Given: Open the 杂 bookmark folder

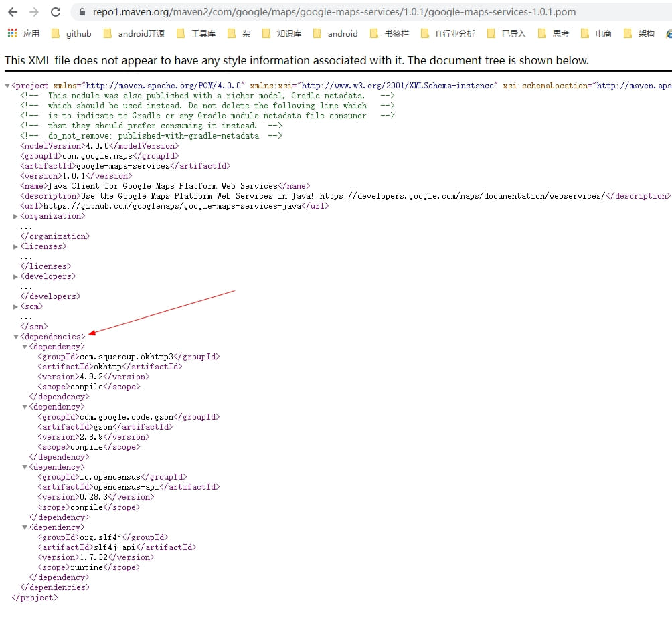Looking at the screenshot, I should tap(239, 33).
